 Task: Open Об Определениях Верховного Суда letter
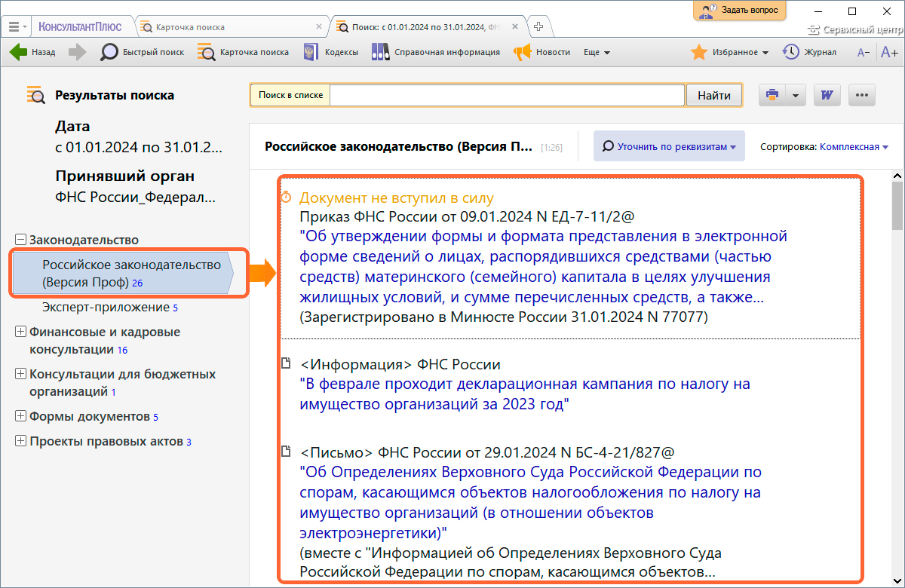tap(530, 503)
